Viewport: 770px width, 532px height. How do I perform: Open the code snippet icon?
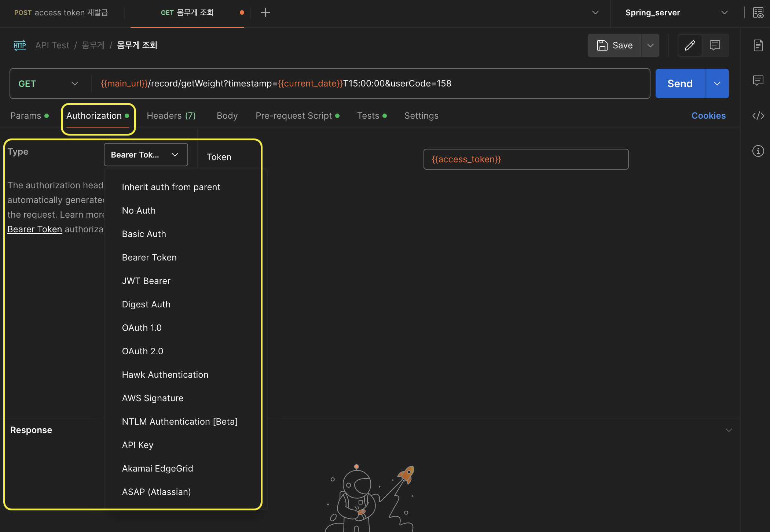click(758, 116)
